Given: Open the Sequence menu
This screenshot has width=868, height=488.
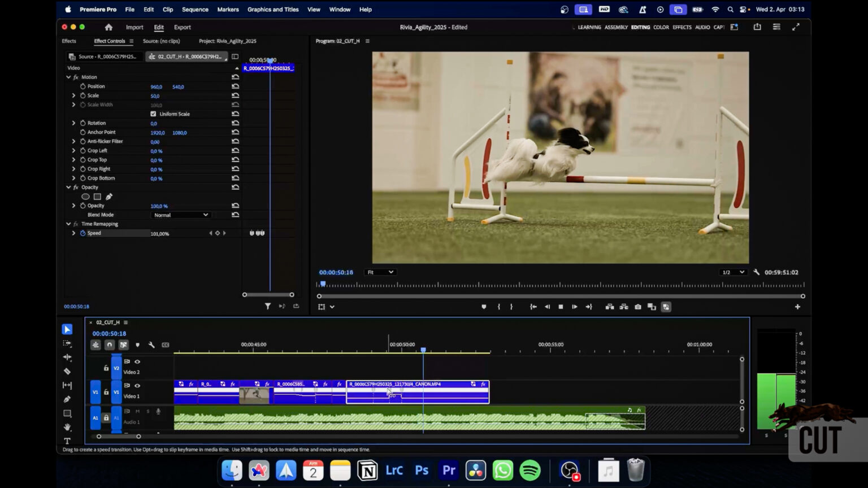Looking at the screenshot, I should (x=195, y=10).
